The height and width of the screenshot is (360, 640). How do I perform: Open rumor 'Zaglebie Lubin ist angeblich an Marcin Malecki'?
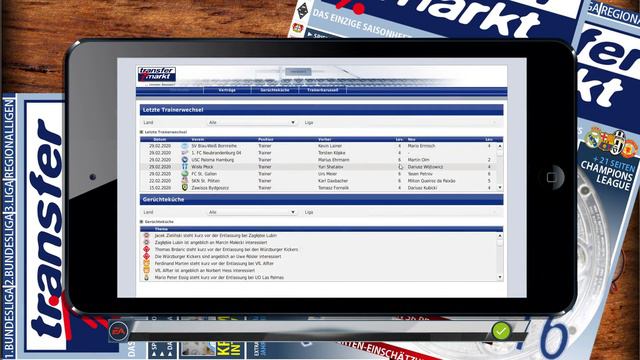point(211,242)
